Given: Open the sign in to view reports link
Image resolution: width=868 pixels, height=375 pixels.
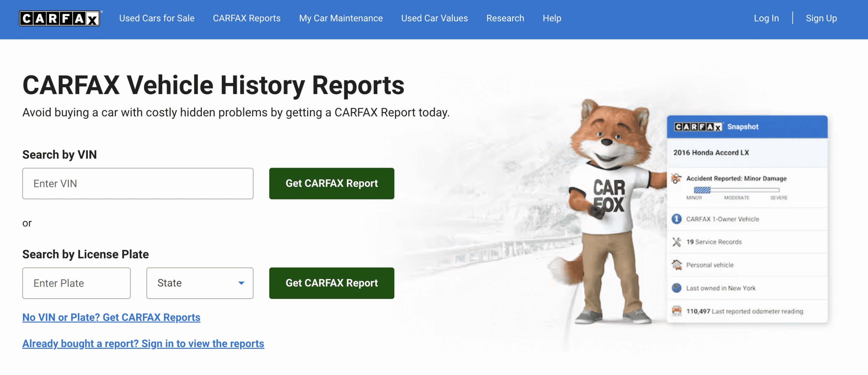Looking at the screenshot, I should pos(143,343).
